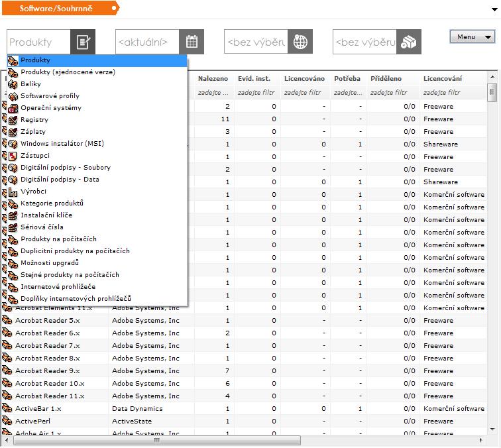Select the Acrobat Reader 10.x row
Viewport: 501px width, 448px height.
pos(245,384)
